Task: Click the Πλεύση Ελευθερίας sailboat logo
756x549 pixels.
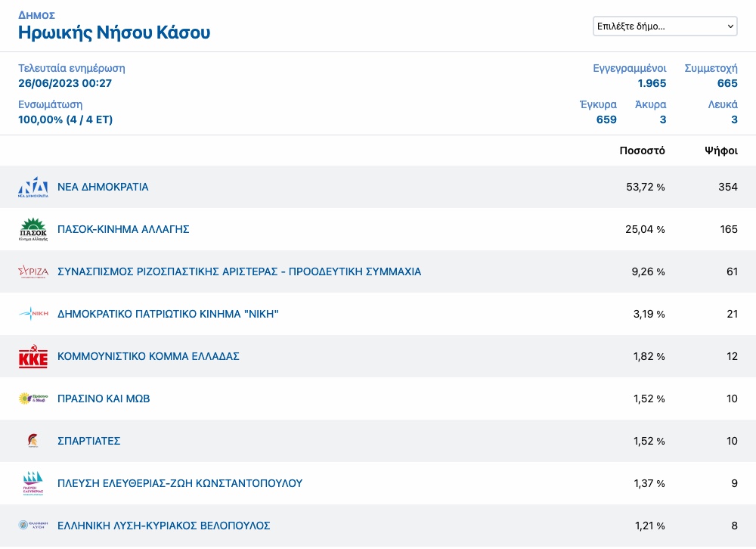Action: pyautogui.click(x=33, y=483)
